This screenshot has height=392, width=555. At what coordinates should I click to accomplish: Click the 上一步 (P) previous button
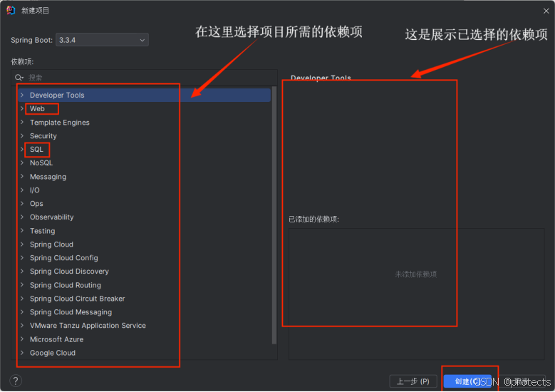click(x=413, y=381)
